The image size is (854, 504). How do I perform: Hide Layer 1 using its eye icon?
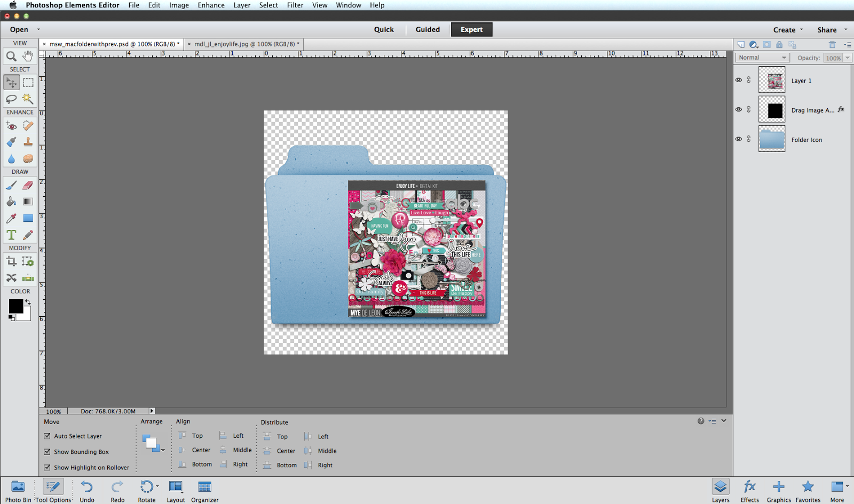[x=739, y=80]
